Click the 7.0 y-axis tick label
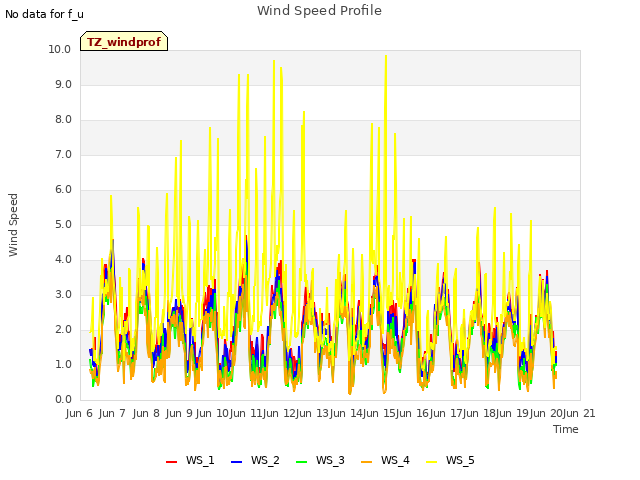The height and width of the screenshot is (480, 640). tap(63, 155)
